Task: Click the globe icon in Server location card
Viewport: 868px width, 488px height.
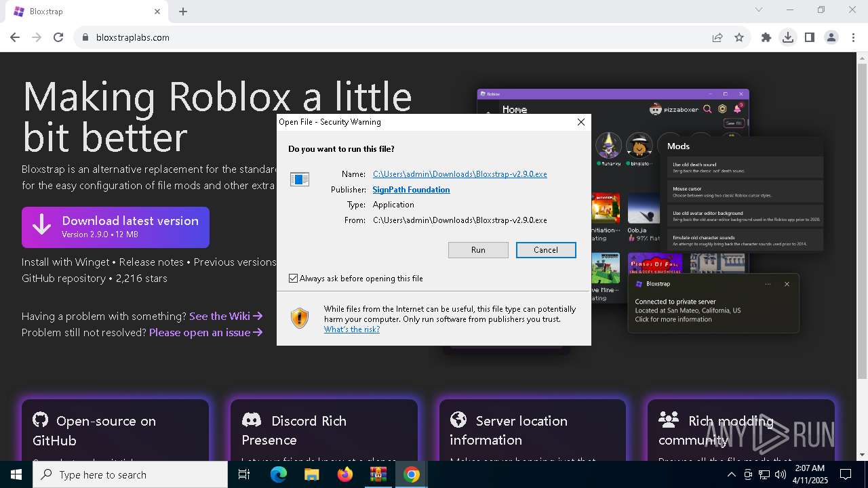Action: (458, 420)
